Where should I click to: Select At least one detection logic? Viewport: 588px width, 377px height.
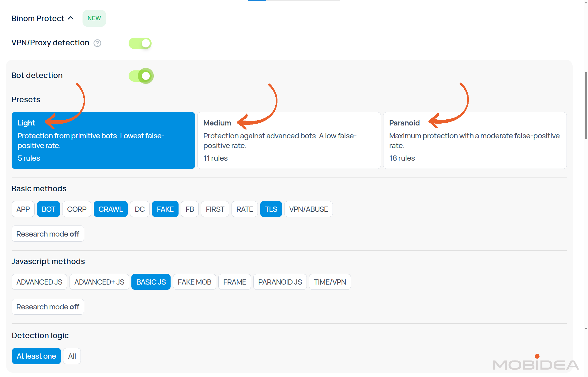click(x=36, y=356)
